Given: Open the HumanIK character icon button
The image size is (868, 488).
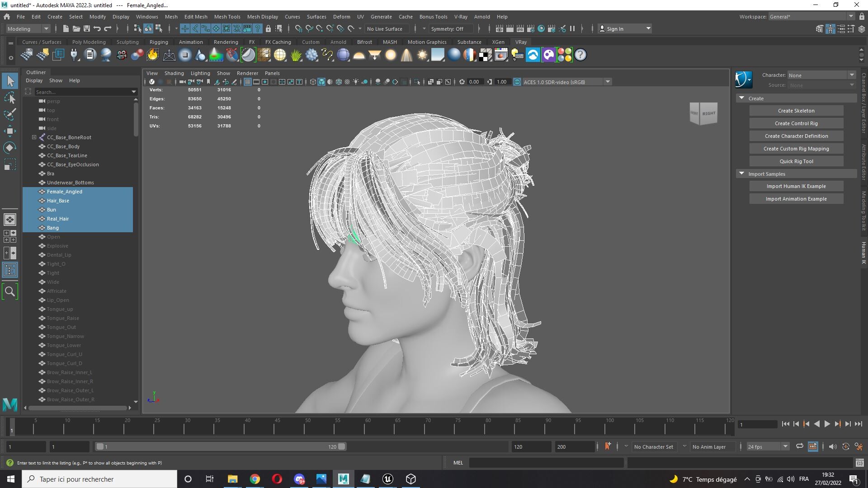Looking at the screenshot, I should pos(744,80).
